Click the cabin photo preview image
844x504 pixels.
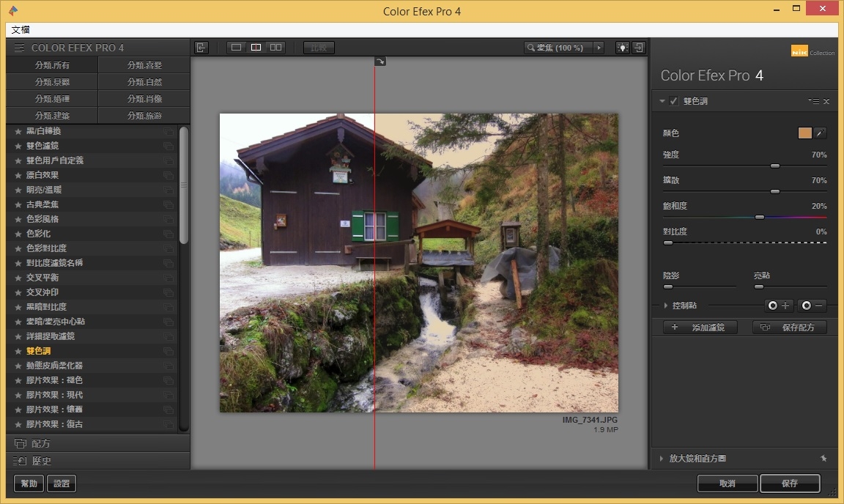[x=419, y=263]
